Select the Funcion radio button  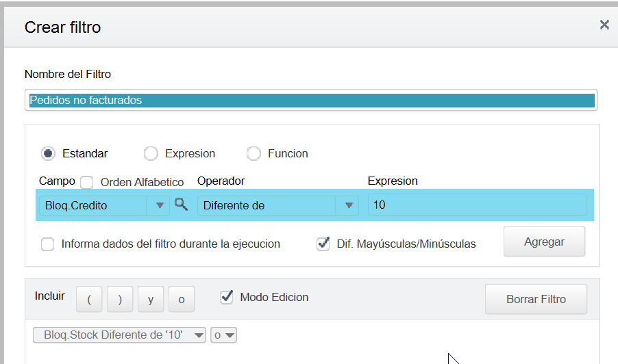click(254, 153)
